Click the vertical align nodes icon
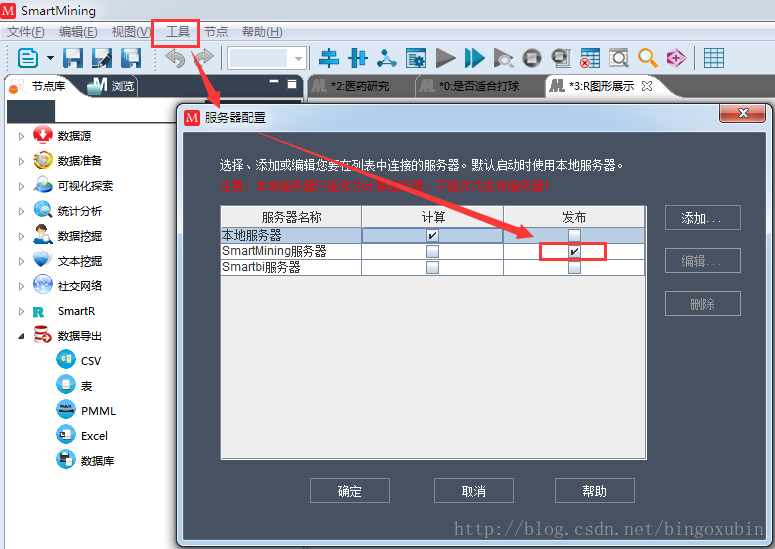 [x=358, y=58]
